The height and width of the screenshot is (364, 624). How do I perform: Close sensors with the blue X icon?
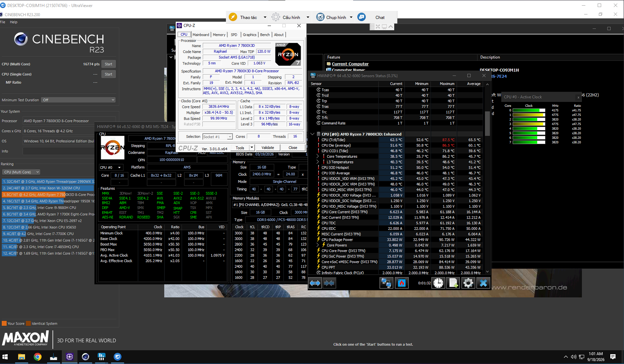483,283
